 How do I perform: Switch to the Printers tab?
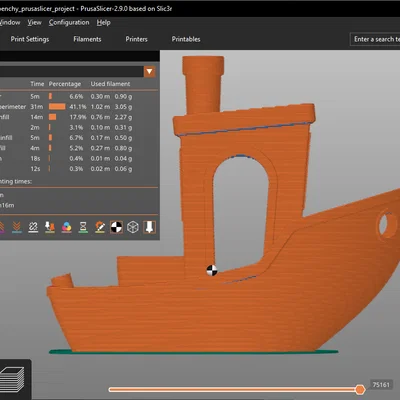[x=136, y=39]
